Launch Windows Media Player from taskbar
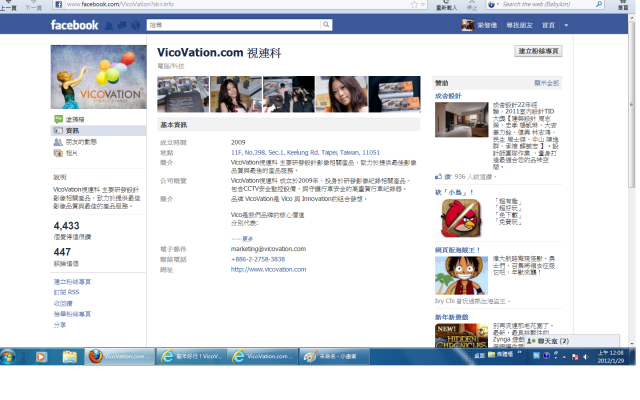The height and width of the screenshot is (400, 640). pyautogui.click(x=40, y=357)
